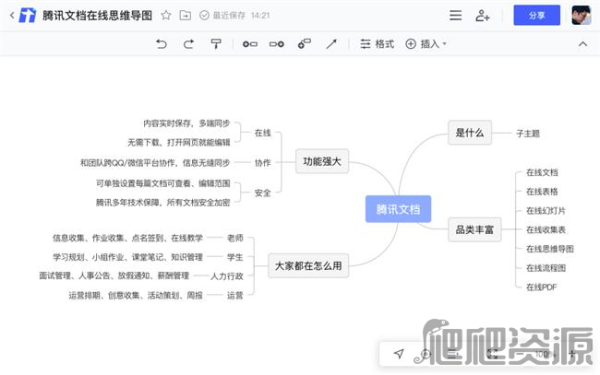Select the 安全 subtopic node
This screenshot has height=375, width=600.
pyautogui.click(x=262, y=193)
